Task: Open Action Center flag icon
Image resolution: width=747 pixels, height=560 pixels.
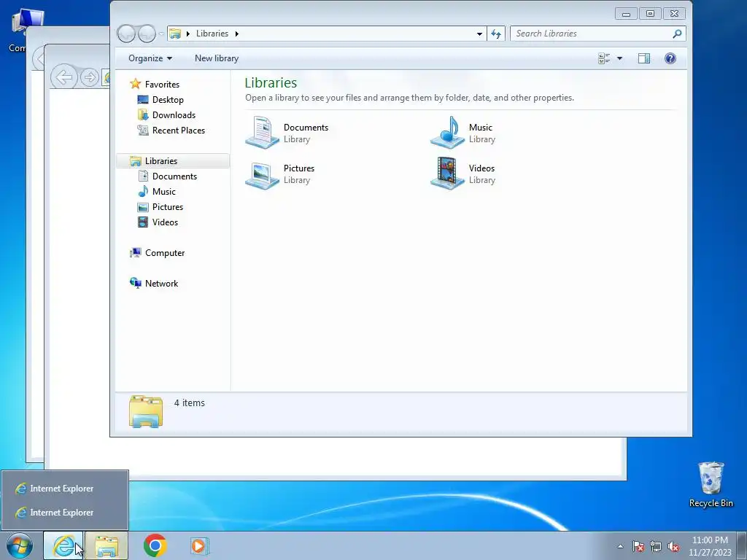Action: tap(638, 547)
